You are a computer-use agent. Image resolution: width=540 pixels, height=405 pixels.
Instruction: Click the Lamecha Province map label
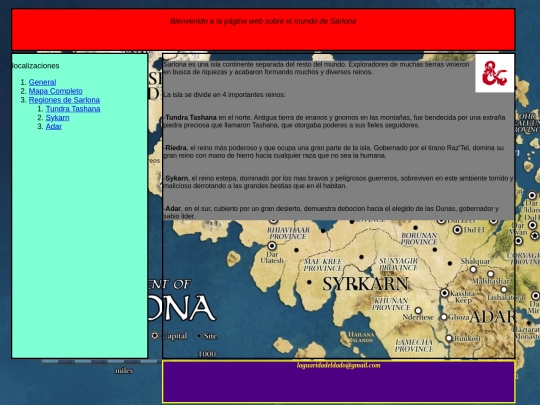click(414, 345)
